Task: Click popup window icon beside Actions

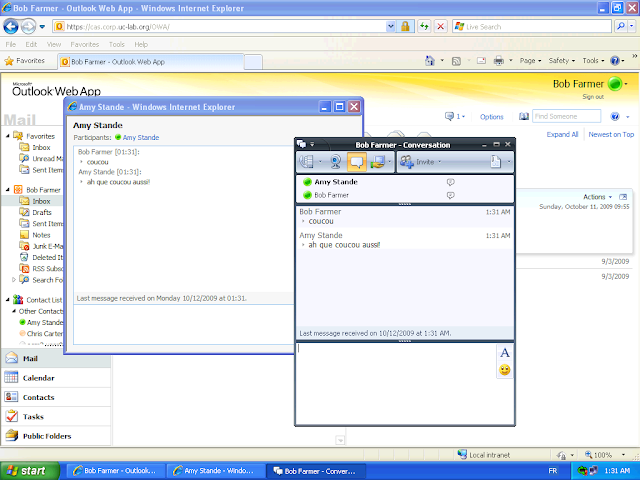Action: point(623,197)
